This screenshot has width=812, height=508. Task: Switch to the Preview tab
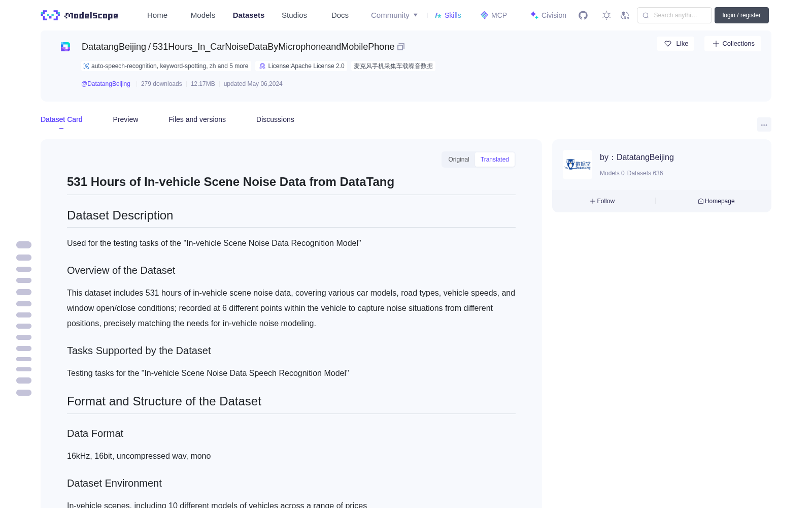(125, 119)
